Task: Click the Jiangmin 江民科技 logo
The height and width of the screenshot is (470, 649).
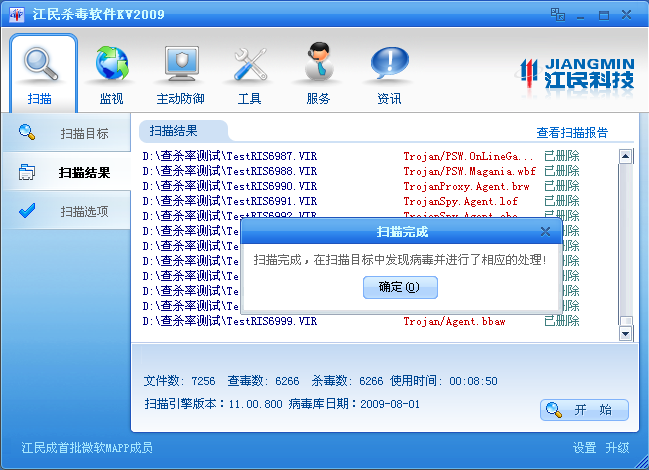Action: pyautogui.click(x=577, y=74)
